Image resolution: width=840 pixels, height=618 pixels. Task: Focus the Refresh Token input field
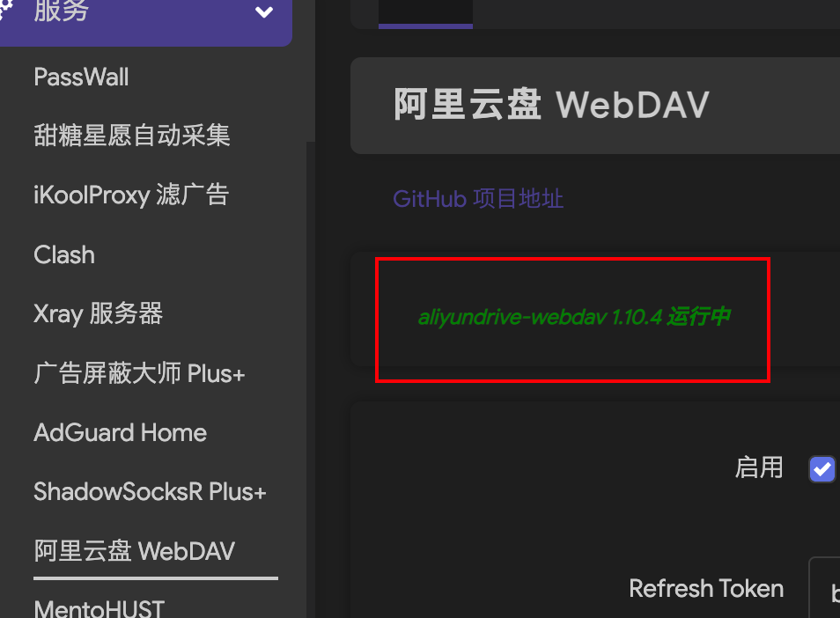[824, 588]
